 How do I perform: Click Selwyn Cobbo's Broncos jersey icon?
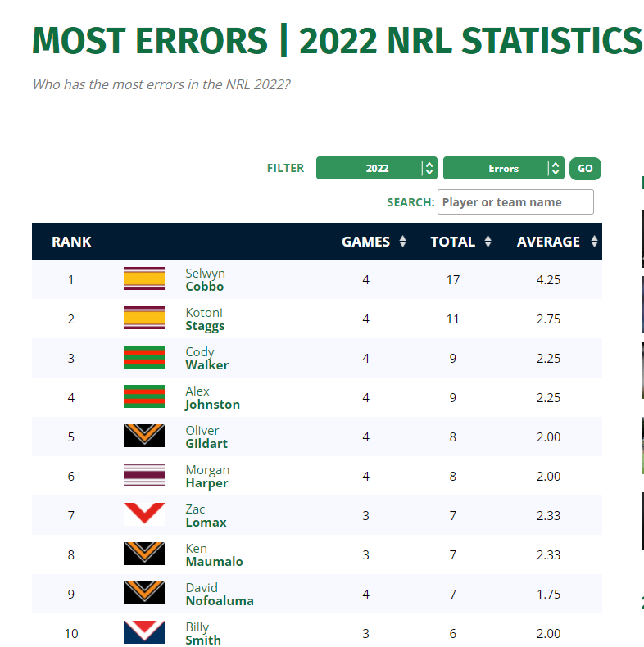click(x=144, y=278)
